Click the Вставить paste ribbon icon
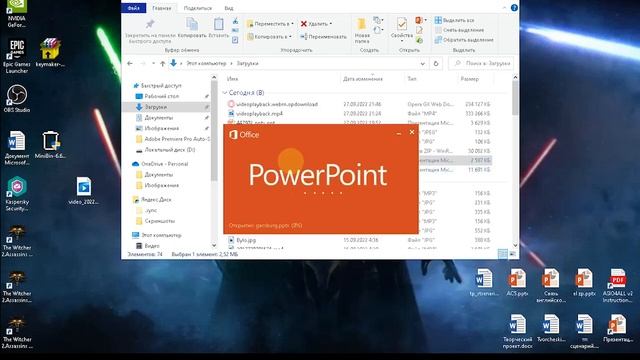 click(218, 24)
